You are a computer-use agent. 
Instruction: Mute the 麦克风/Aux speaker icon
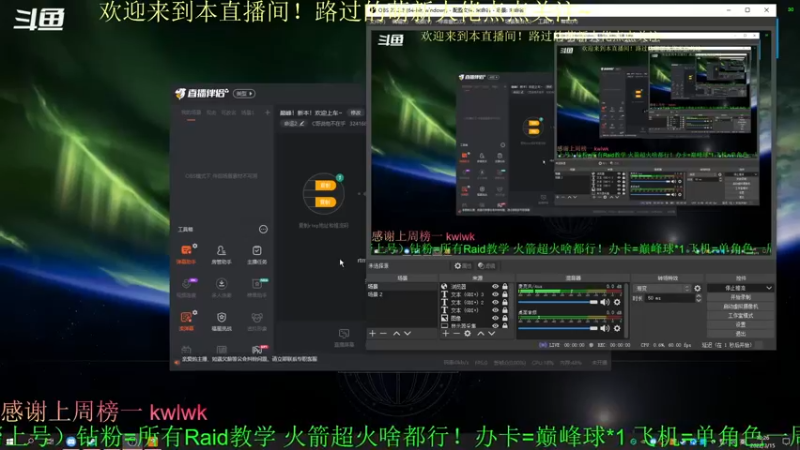tap(605, 302)
